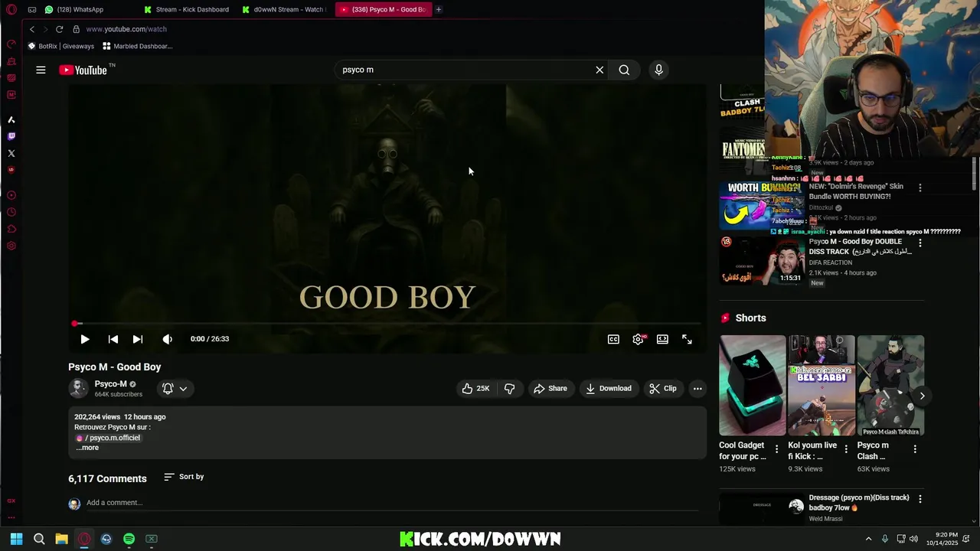Open more actions ellipsis under video
980x551 pixels.
(x=697, y=389)
